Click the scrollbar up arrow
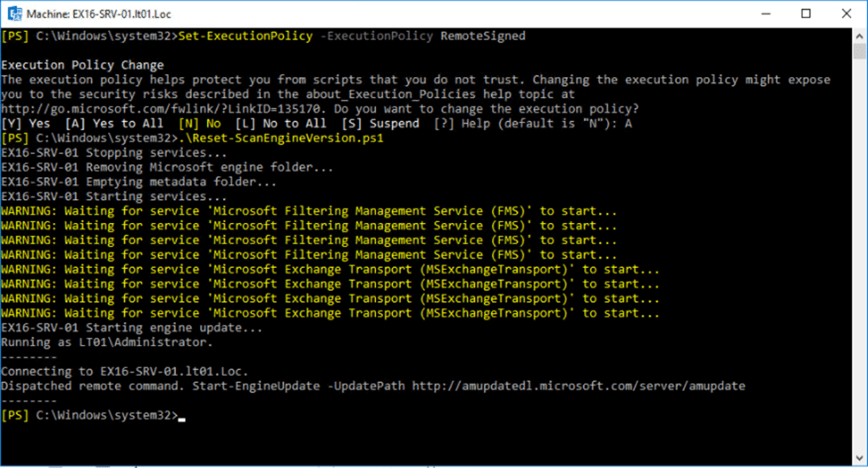 pyautogui.click(x=860, y=34)
